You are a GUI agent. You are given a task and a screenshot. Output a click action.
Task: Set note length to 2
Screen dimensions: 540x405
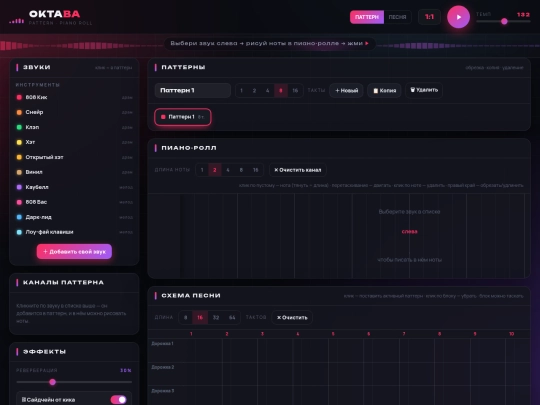click(215, 170)
